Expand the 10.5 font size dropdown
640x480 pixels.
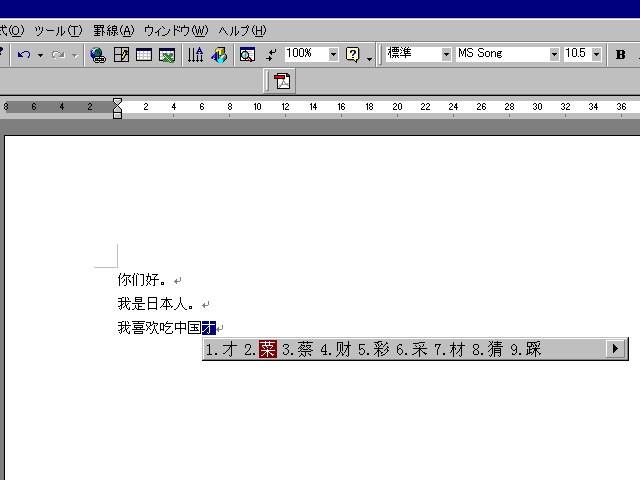pos(597,54)
